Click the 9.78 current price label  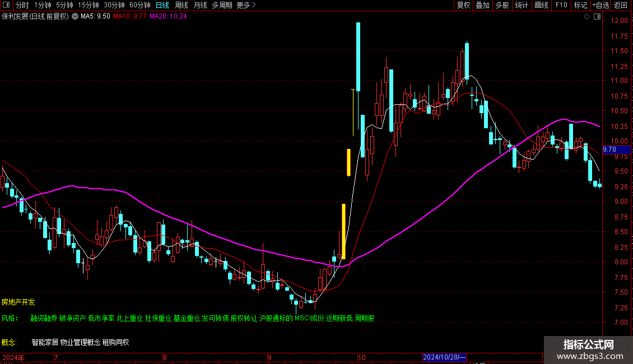(x=616, y=150)
